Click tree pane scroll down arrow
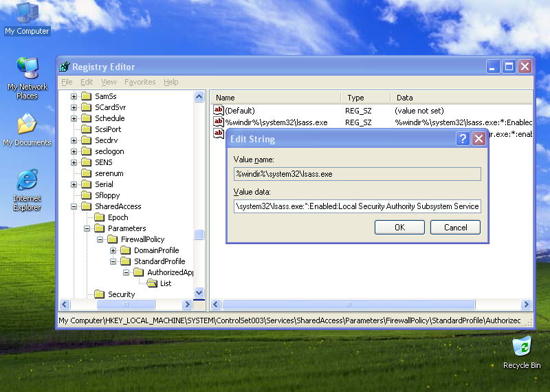This screenshot has height=392, width=550. point(199,292)
